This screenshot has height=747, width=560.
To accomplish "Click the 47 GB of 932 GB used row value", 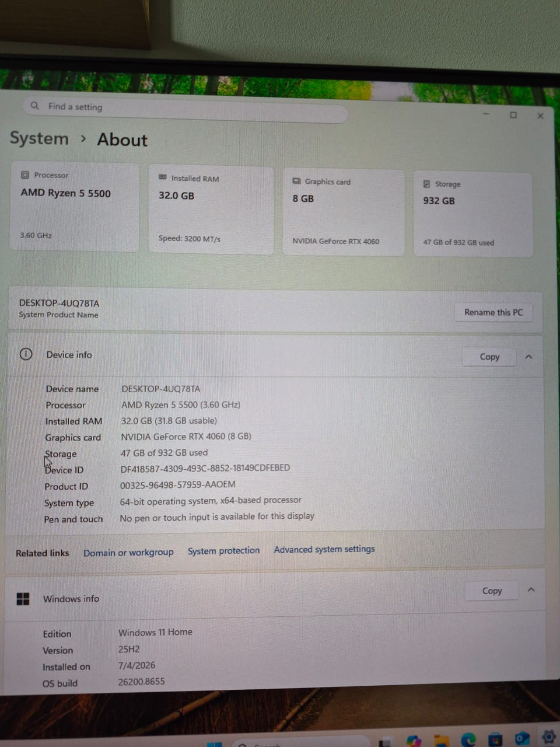I will pos(164,452).
